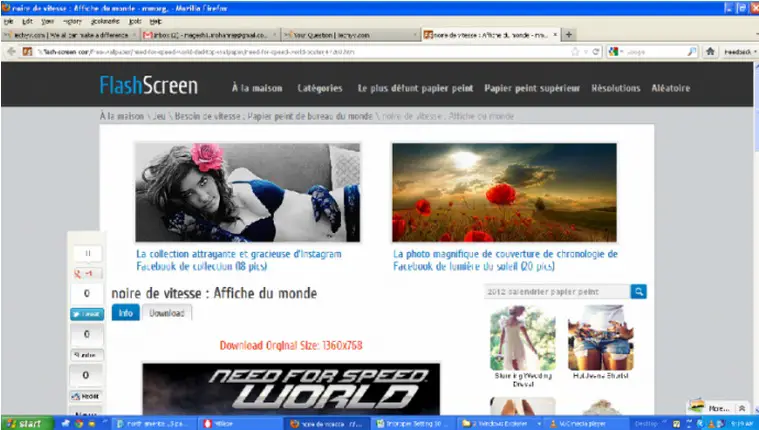Click Download Orginal Size: 1360x768 link

(291, 345)
